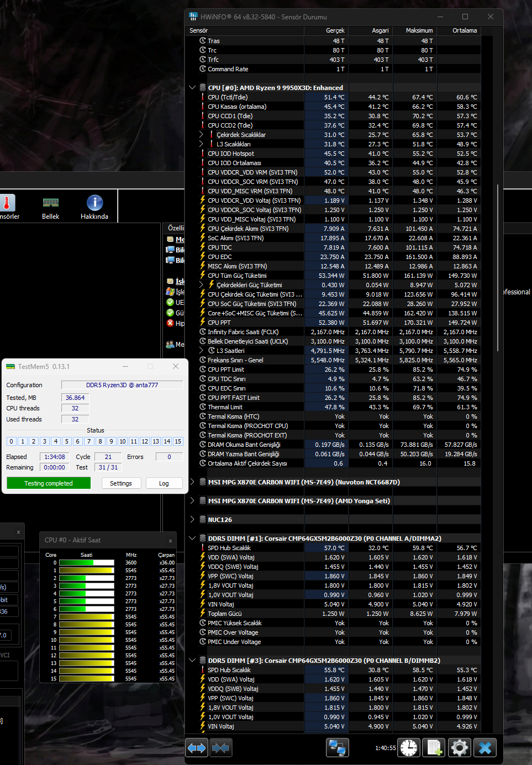Open the Bellek memory icon
The image size is (532, 765).
tap(51, 207)
